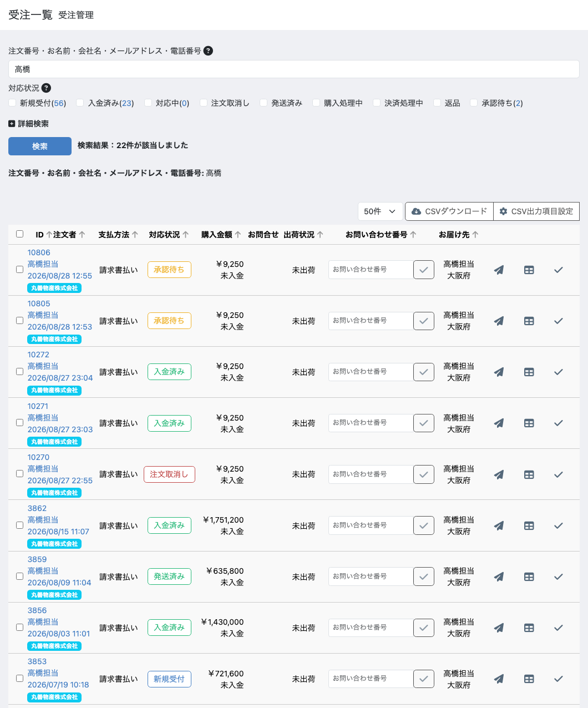Open CSV出力項目設定

536,211
